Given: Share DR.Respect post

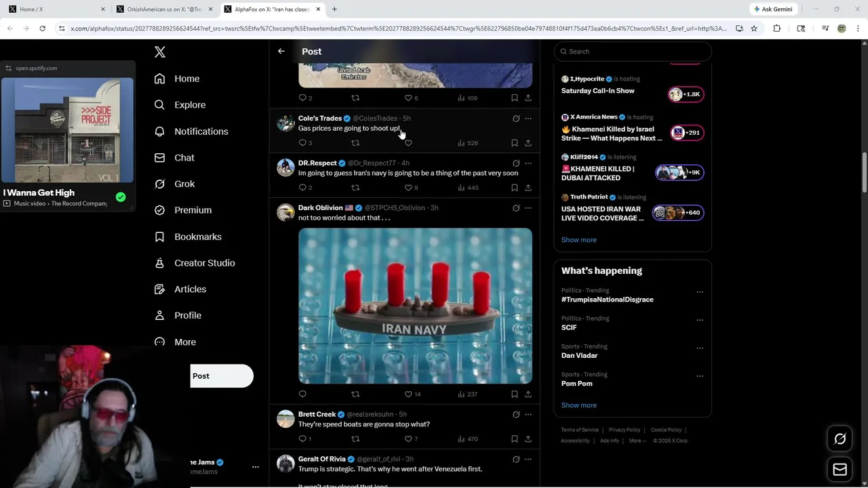Looking at the screenshot, I should click(528, 188).
